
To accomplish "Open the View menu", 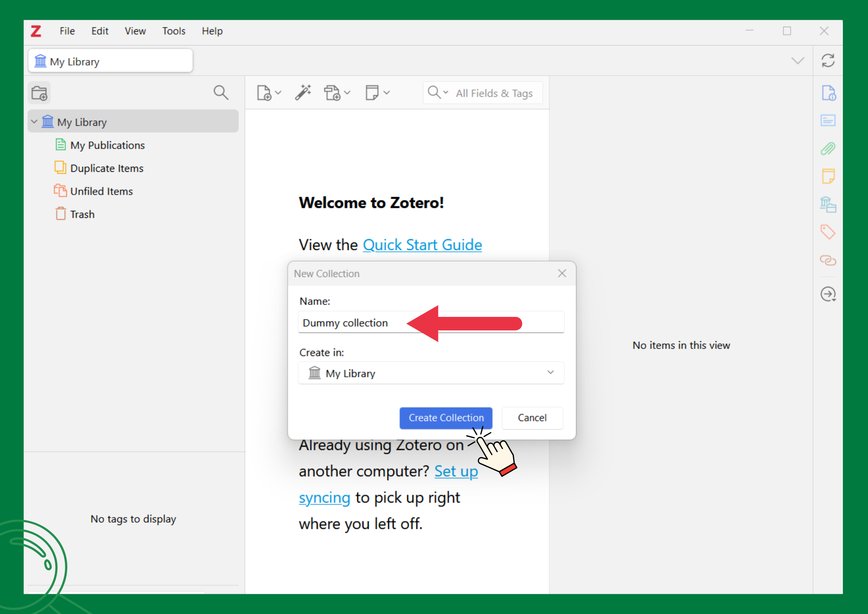I will click(135, 31).
